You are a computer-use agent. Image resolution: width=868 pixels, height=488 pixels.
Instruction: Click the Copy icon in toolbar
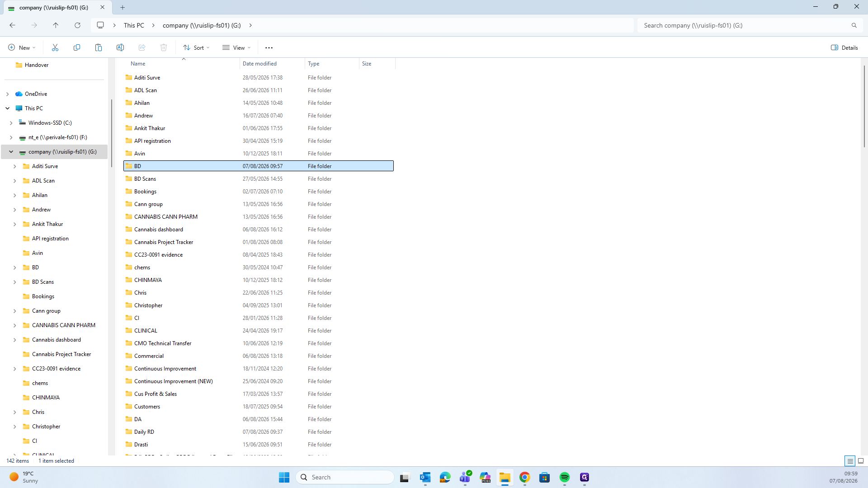pos(77,47)
